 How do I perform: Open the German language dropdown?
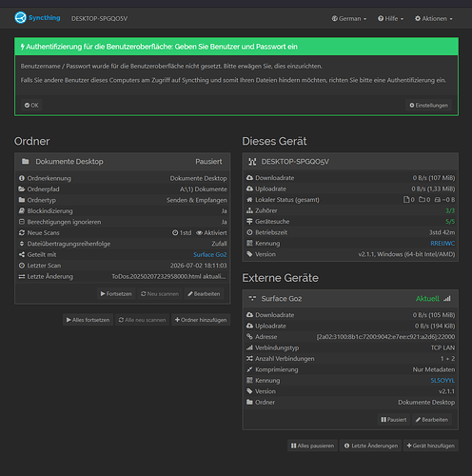[349, 18]
